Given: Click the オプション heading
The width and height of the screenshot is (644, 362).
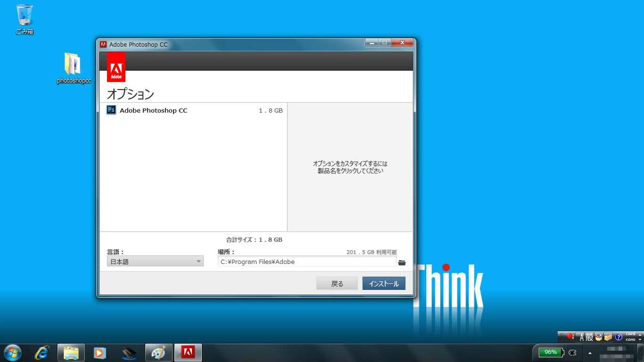Looking at the screenshot, I should tap(130, 94).
